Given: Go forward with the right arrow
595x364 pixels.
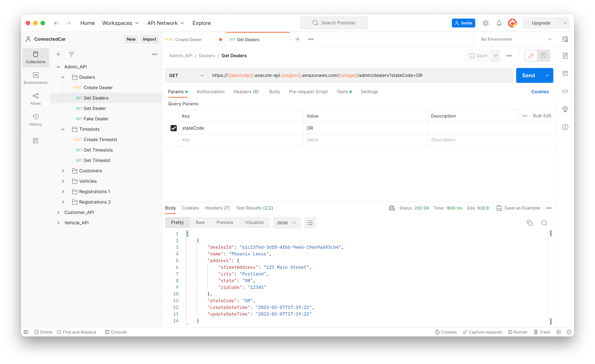Looking at the screenshot, I should [x=68, y=23].
